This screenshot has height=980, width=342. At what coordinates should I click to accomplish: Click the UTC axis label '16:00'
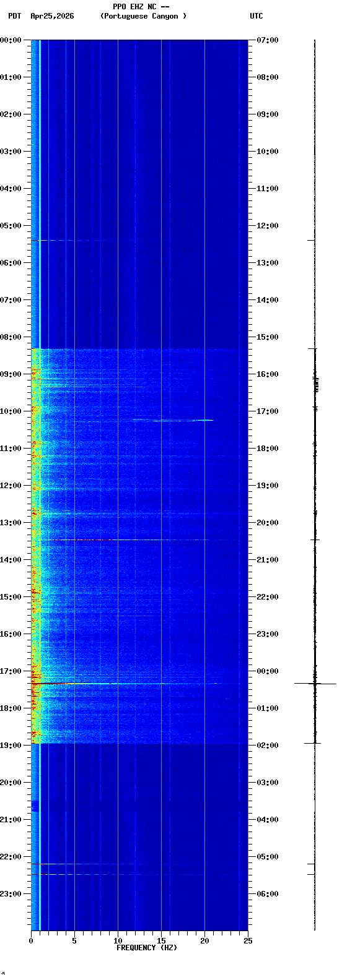coord(268,374)
